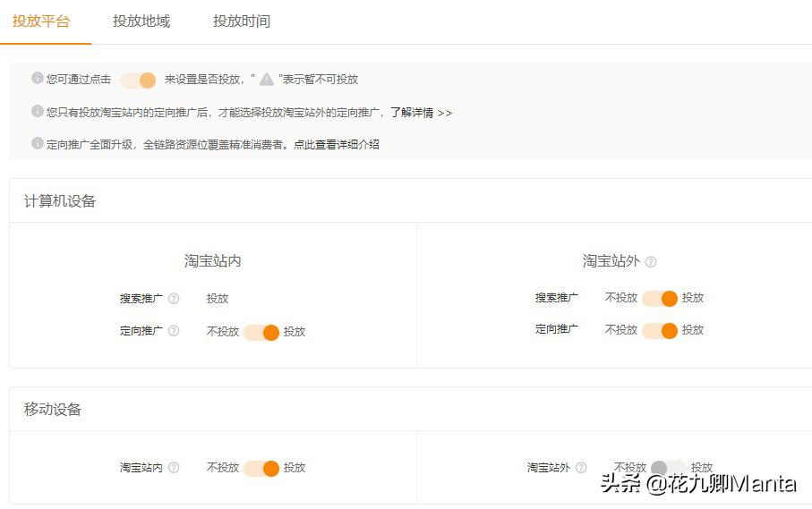
Task: Click the 计算机设备 section heading
Action: click(x=60, y=200)
